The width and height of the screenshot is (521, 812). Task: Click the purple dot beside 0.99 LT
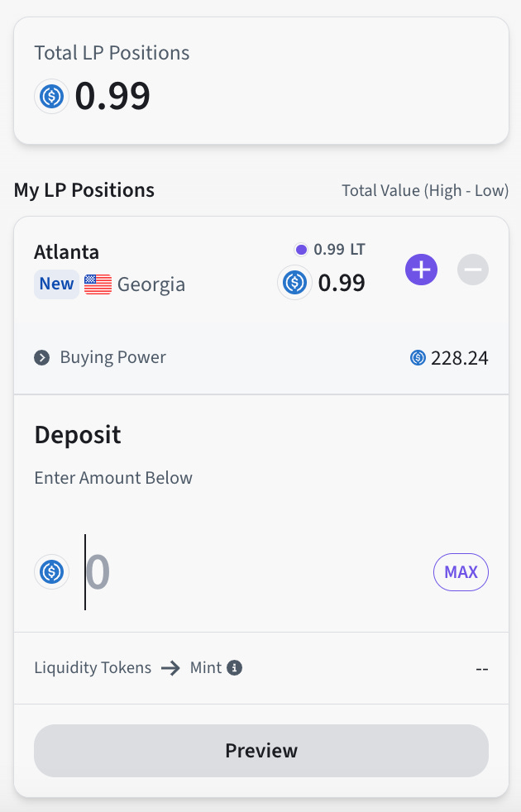(301, 249)
